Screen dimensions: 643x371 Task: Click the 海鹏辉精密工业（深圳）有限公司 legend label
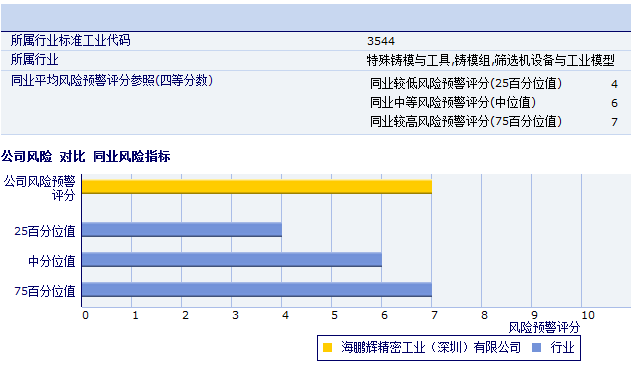(431, 348)
